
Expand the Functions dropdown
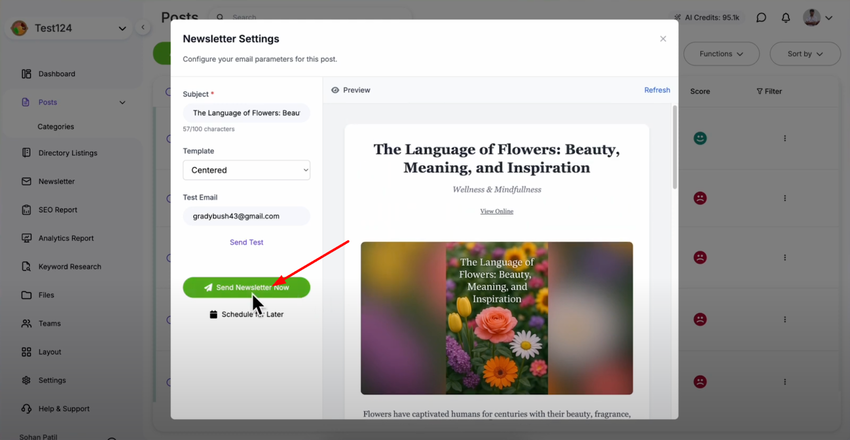[720, 54]
